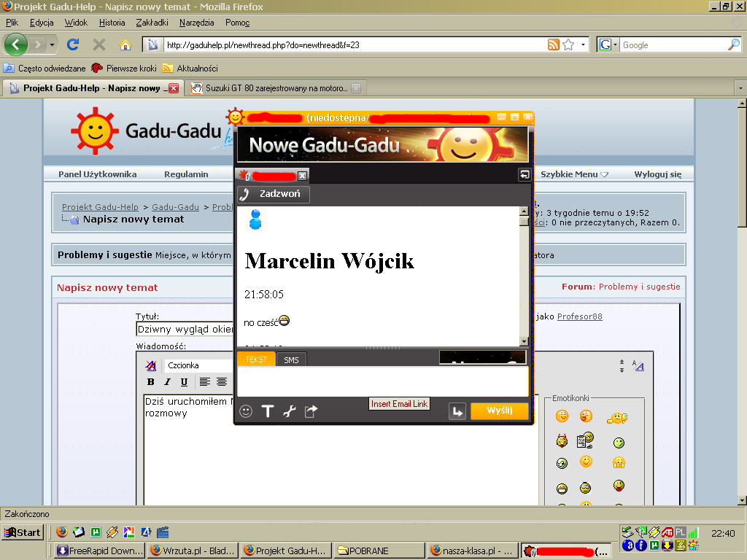Open the Narzędzia menu
The width and height of the screenshot is (747, 560).
click(x=197, y=23)
